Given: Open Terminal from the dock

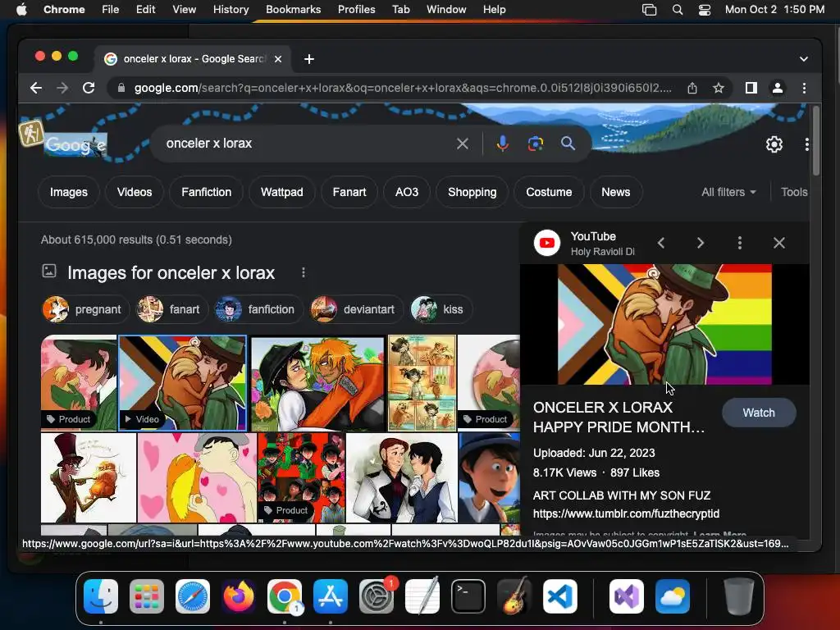Looking at the screenshot, I should pyautogui.click(x=468, y=596).
